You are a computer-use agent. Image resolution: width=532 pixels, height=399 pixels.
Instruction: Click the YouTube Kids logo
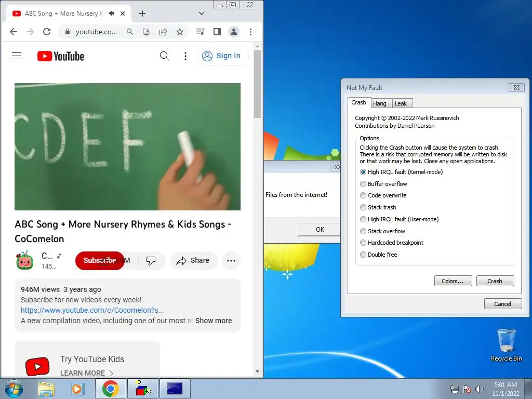37,367
